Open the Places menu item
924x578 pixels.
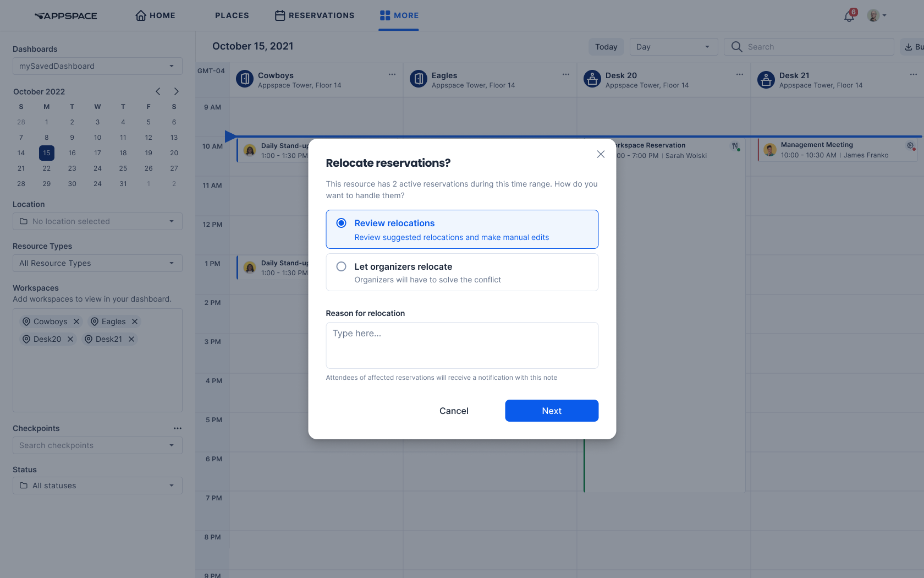point(232,15)
